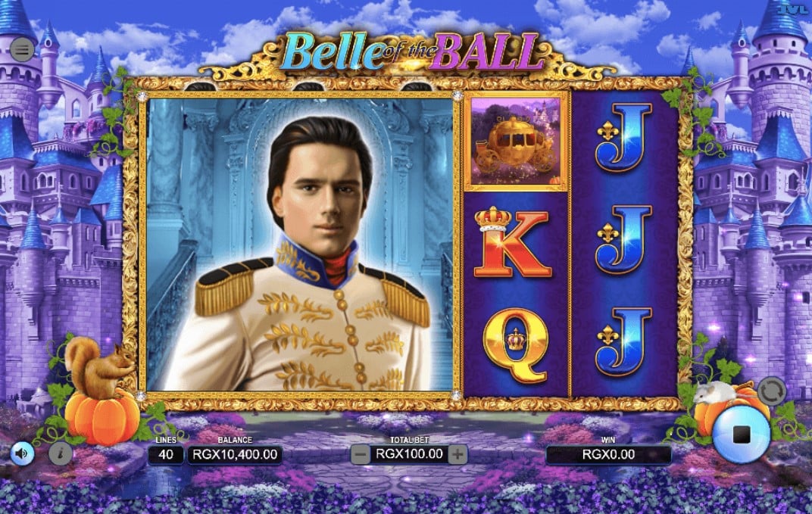Click the red K crown symbol
Screen dimensions: 812x514
coord(511,243)
